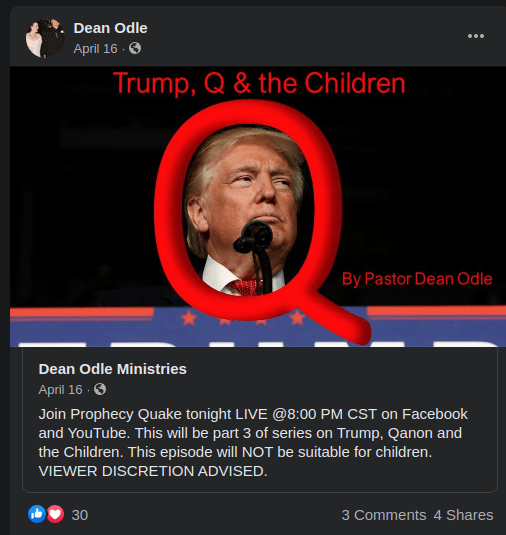The width and height of the screenshot is (506, 535).
Task: Click the 'VIEWER DISCRETION ADVISED.' text line
Action: pyautogui.click(x=153, y=471)
